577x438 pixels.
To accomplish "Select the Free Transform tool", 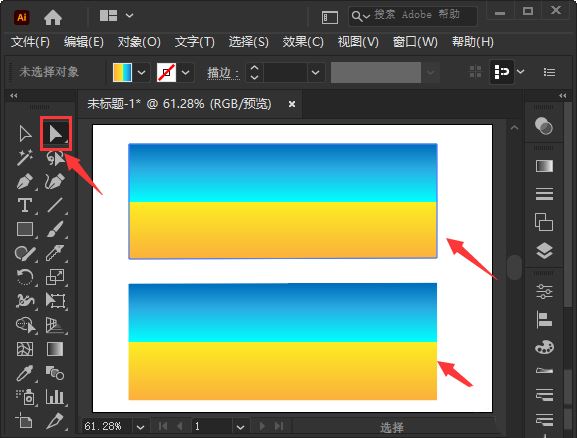I will [55, 301].
